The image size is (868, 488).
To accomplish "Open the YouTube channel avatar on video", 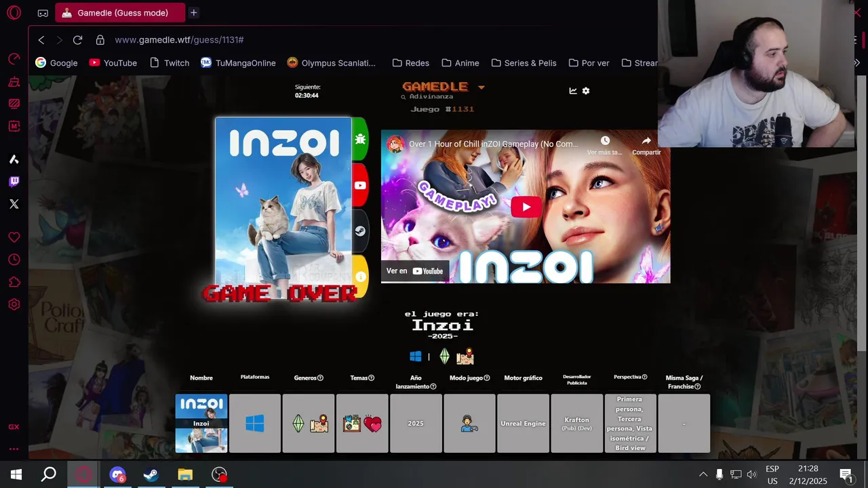I will pyautogui.click(x=396, y=144).
